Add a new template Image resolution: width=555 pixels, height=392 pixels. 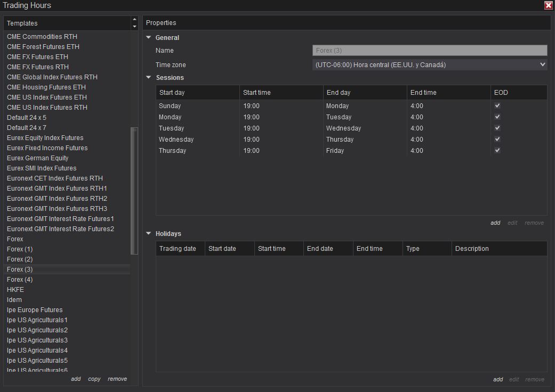tap(76, 379)
